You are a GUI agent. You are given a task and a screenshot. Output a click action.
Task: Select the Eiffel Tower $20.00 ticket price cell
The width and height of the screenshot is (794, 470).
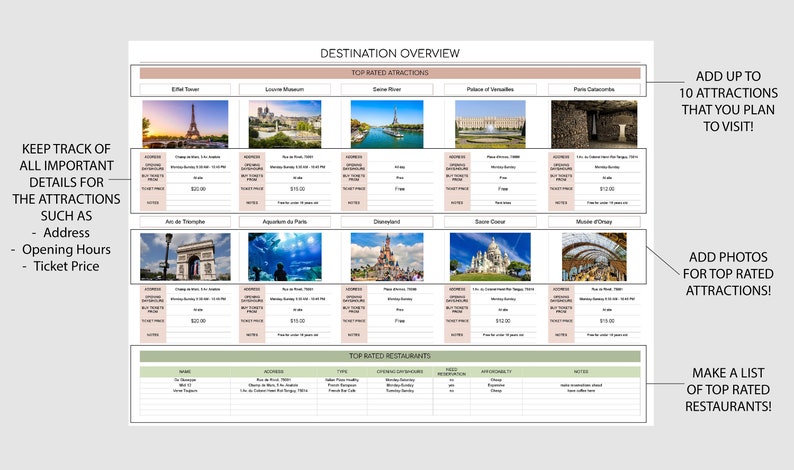click(x=198, y=188)
